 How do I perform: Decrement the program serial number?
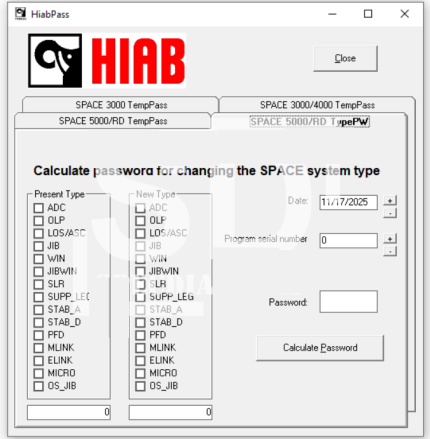click(x=390, y=251)
